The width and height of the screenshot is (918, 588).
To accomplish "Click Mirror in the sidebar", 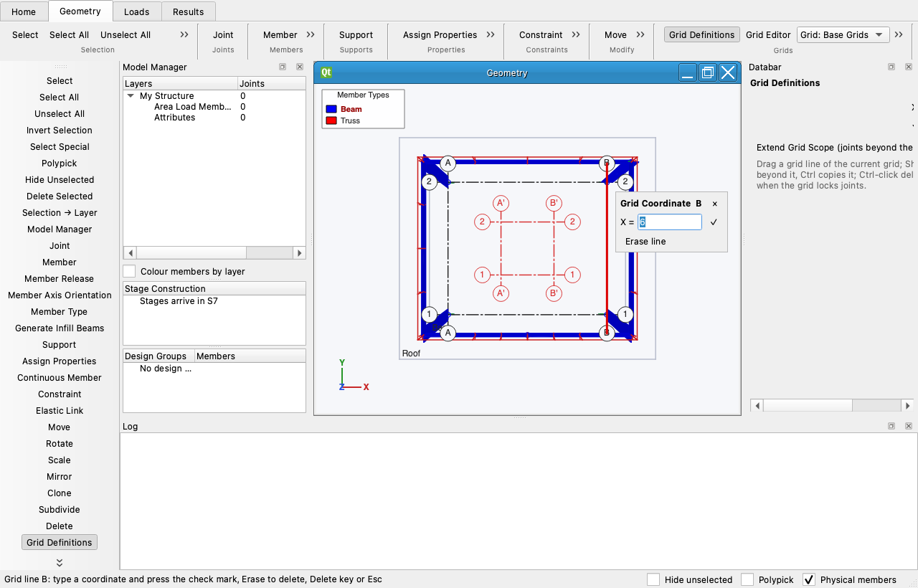I will pos(60,477).
